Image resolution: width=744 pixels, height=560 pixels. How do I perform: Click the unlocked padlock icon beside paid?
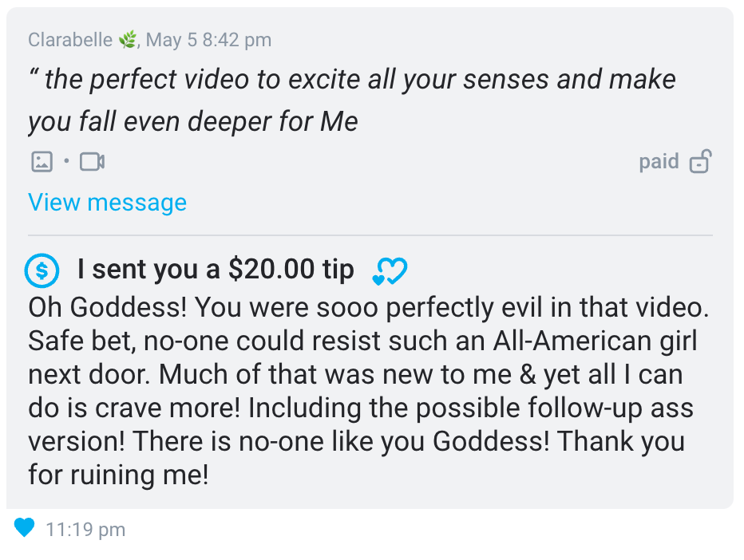click(700, 161)
